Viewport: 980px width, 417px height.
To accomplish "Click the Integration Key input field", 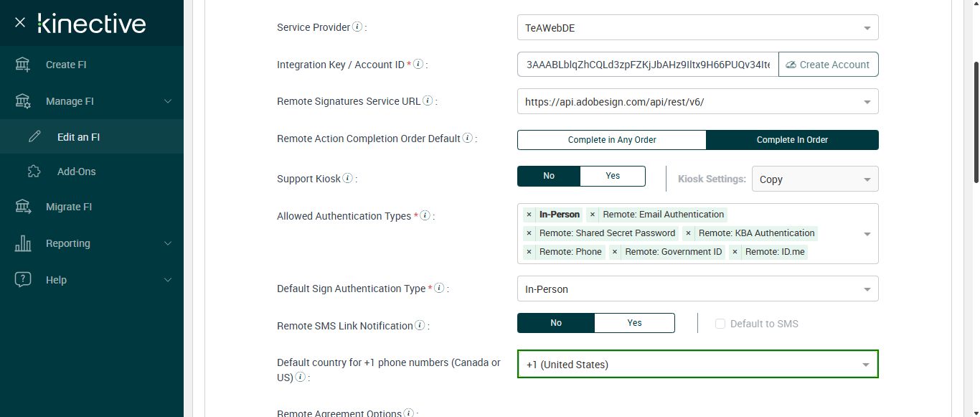I will click(647, 65).
